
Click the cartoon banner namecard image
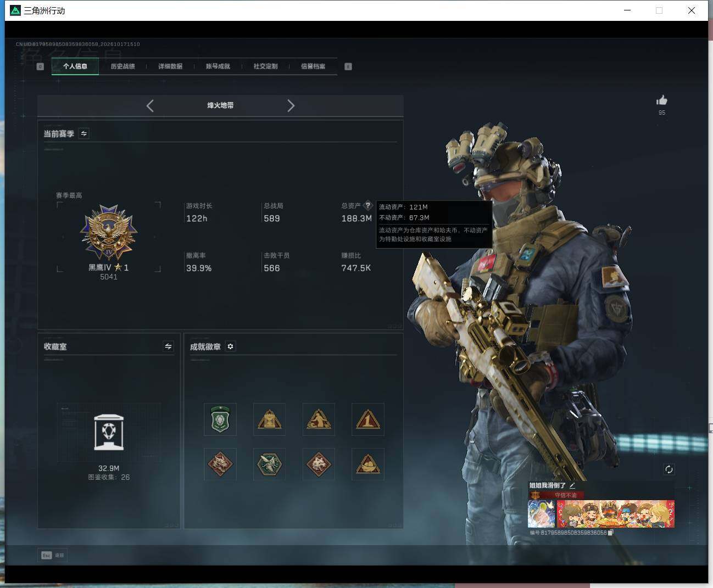[x=616, y=514]
